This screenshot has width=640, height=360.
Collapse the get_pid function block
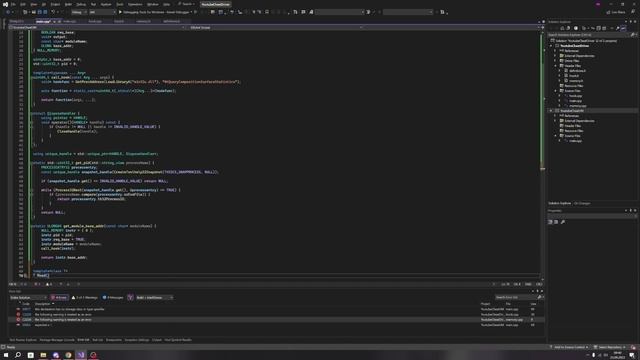click(x=31, y=163)
